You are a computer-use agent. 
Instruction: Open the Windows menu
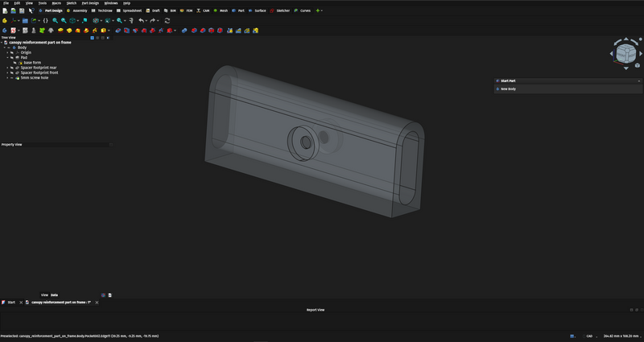pyautogui.click(x=111, y=3)
